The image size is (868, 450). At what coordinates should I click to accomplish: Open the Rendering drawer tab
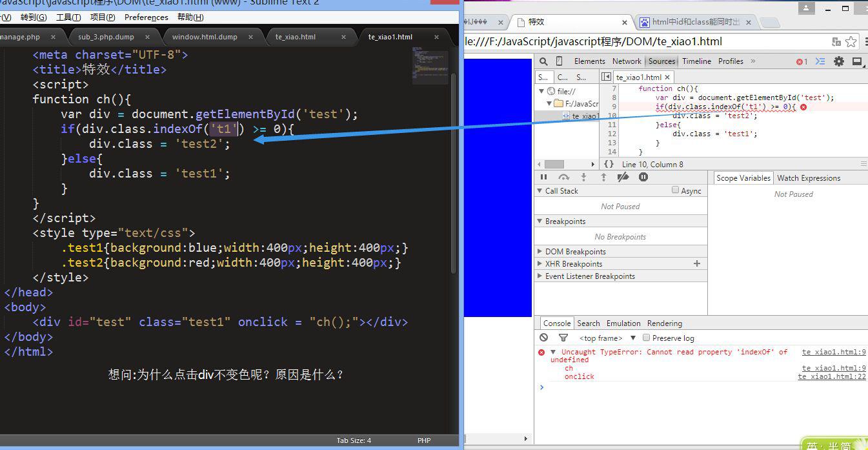tap(664, 323)
